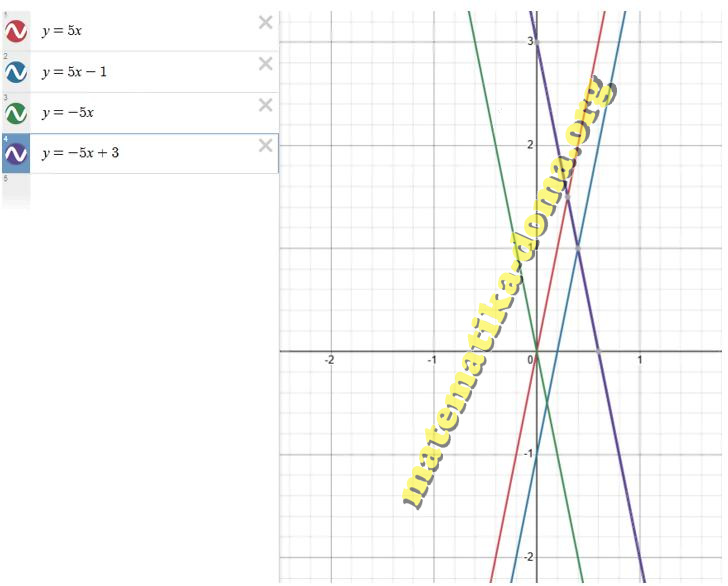Toggle the blue graph icon for y = 5x − 1
The width and height of the screenshot is (728, 586).
tap(16, 72)
